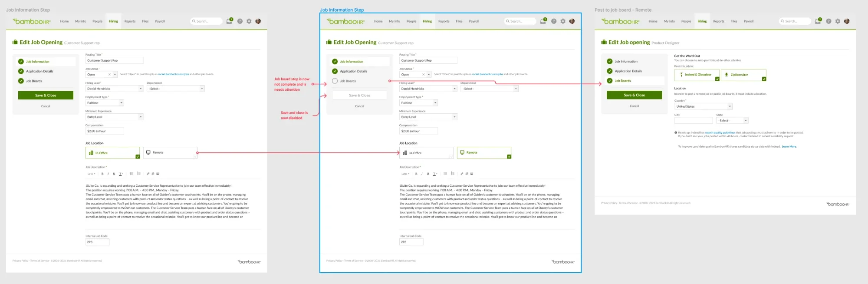
Task: Open Minimum Experience dropdown in left frame
Action: tap(114, 117)
